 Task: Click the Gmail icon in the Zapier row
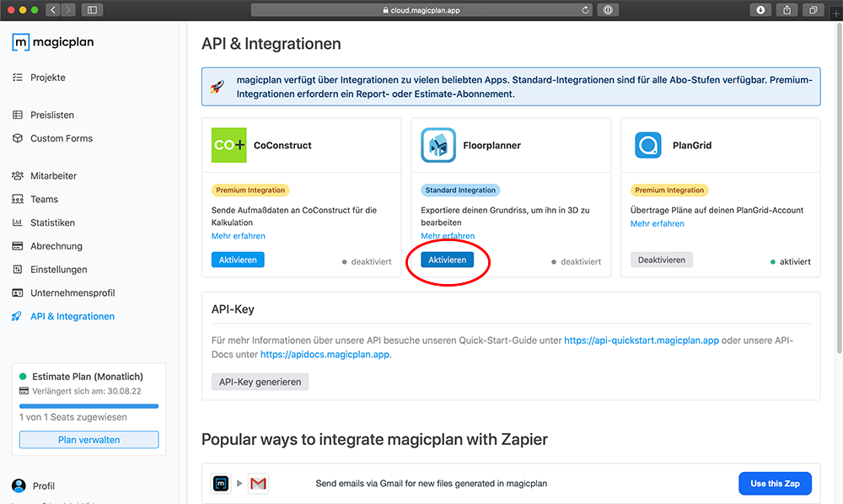pyautogui.click(x=258, y=483)
